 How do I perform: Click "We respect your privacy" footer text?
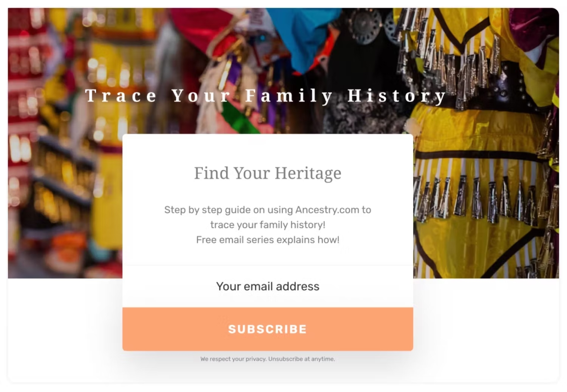233,359
